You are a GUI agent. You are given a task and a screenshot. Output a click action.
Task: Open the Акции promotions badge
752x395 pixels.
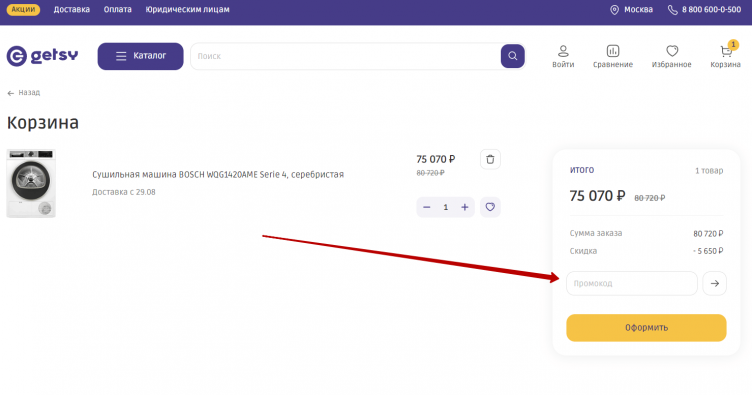(23, 10)
